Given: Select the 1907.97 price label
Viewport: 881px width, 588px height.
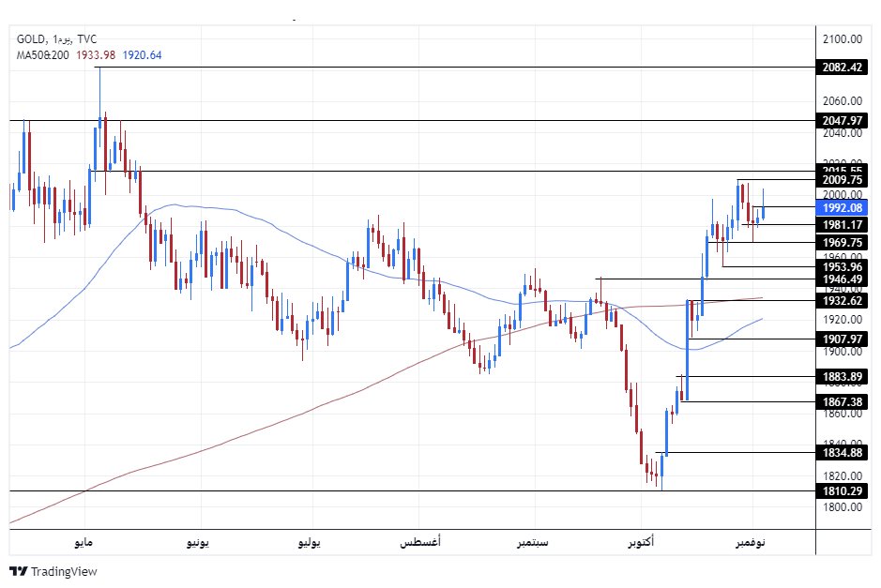Looking at the screenshot, I should point(842,339).
